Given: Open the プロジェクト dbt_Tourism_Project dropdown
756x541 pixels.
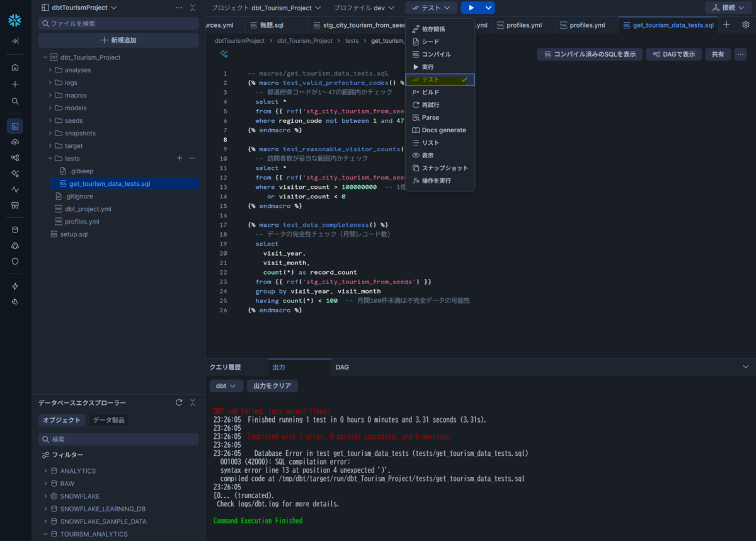Looking at the screenshot, I should click(266, 8).
